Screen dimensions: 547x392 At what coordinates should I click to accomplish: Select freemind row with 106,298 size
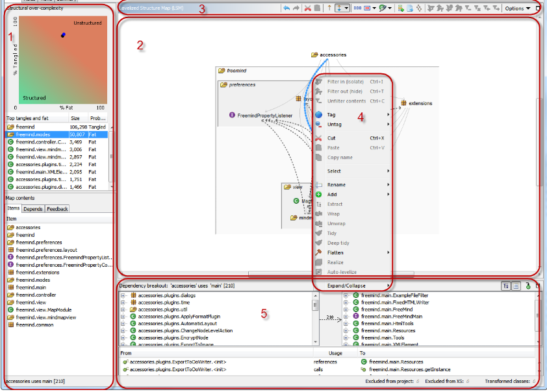coord(57,127)
